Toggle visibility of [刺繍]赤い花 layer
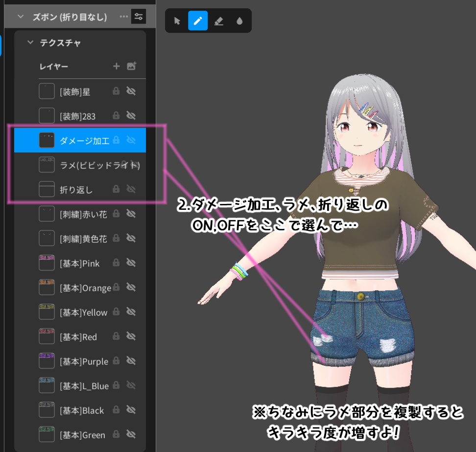The width and height of the screenshot is (476, 452). point(131,214)
